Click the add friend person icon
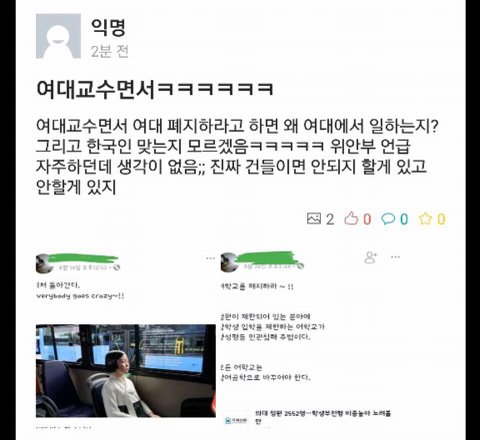The width and height of the screenshot is (480, 440). click(370, 257)
